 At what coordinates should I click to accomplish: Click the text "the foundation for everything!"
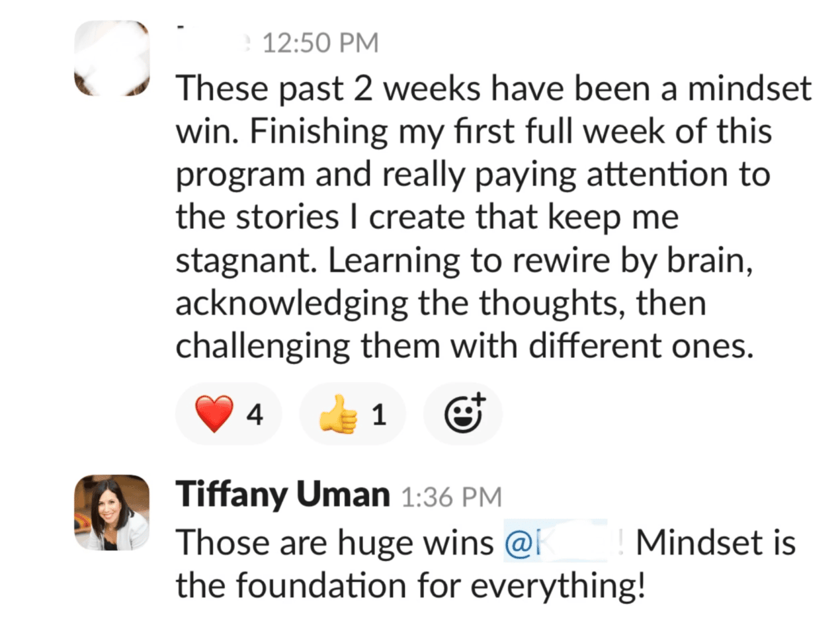coord(409,585)
